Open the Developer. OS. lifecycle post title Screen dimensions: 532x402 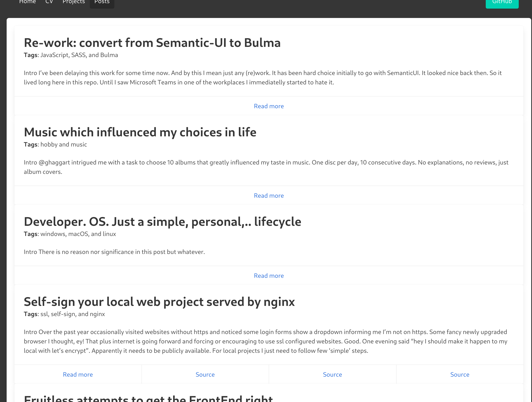[x=162, y=222]
